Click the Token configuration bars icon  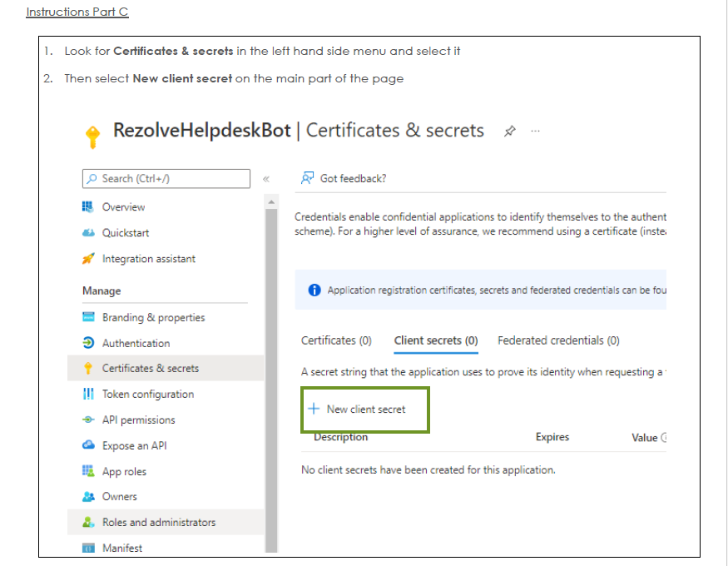coord(88,394)
